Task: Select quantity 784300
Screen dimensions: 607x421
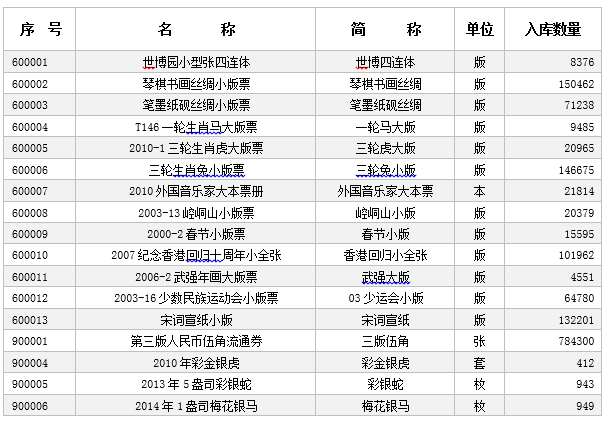Action: pyautogui.click(x=576, y=341)
